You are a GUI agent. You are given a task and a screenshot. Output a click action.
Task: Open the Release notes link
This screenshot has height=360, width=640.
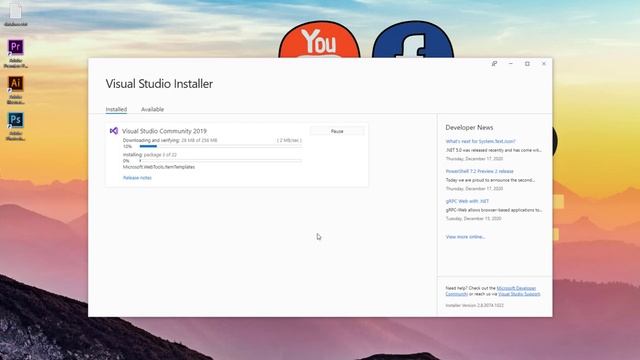pyautogui.click(x=137, y=178)
